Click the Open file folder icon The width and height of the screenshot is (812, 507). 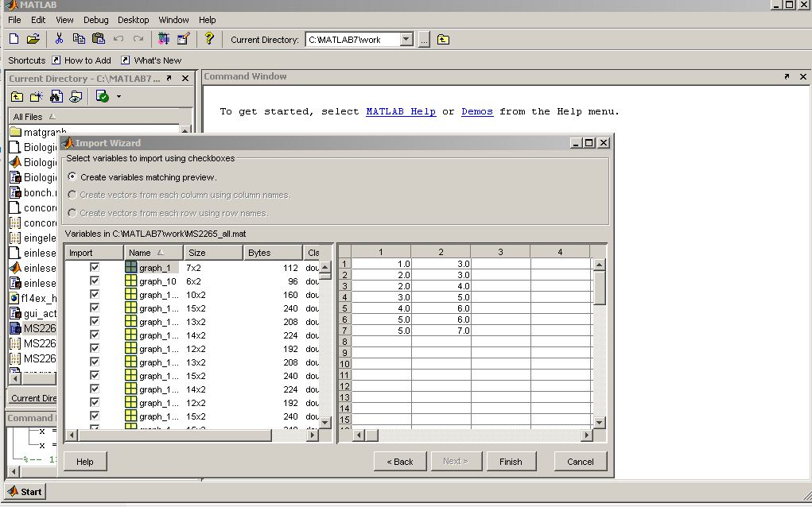point(33,38)
